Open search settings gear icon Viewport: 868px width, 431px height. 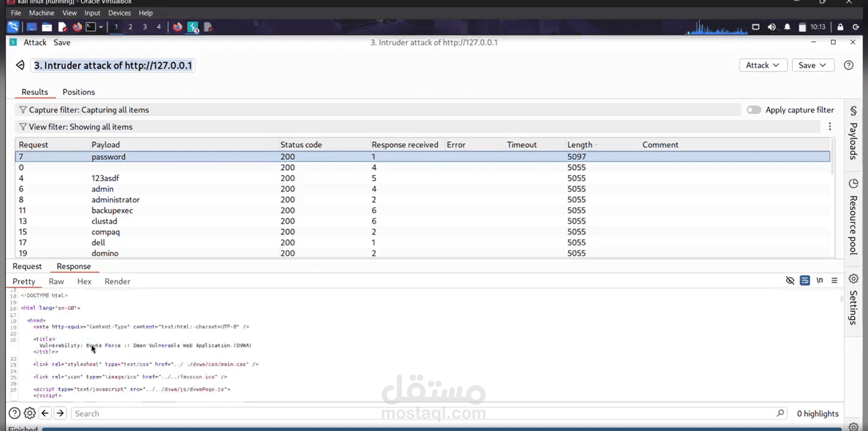click(x=30, y=413)
